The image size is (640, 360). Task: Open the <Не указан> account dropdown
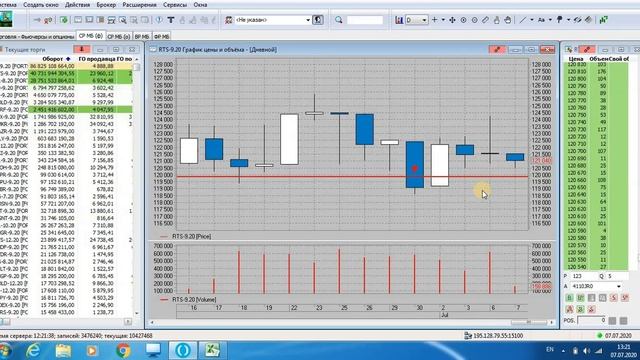tap(308, 20)
